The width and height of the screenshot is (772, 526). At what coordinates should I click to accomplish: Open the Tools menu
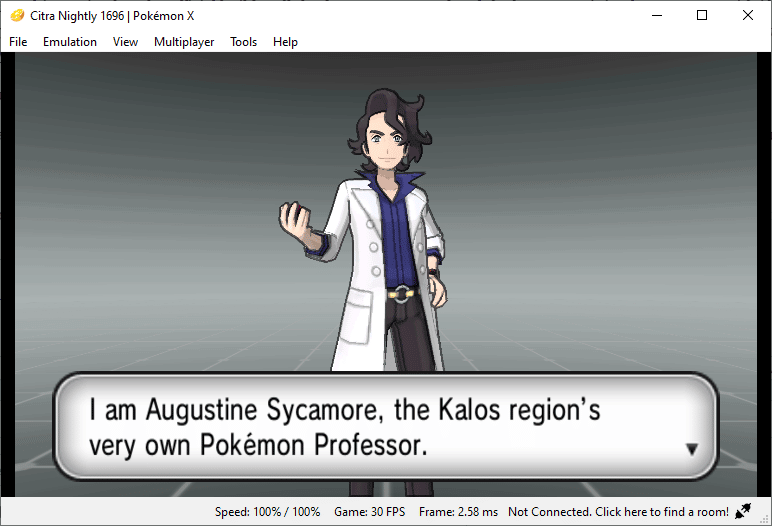244,42
